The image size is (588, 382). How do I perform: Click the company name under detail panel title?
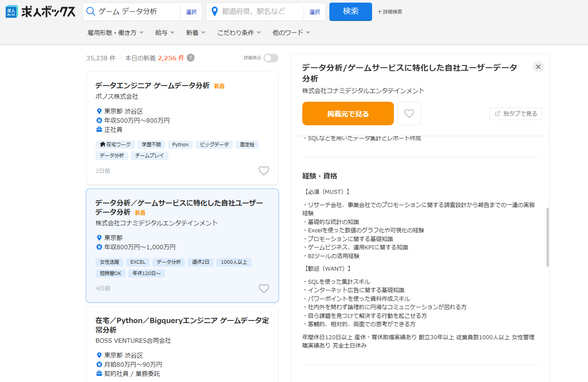[x=363, y=91]
